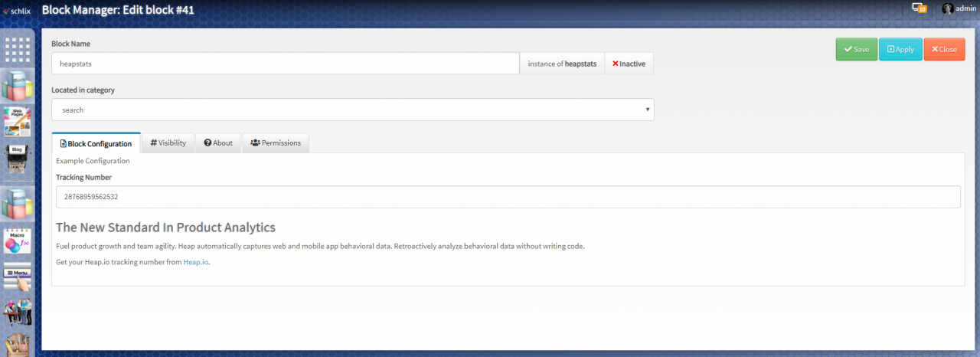The height and width of the screenshot is (357, 980).
Task: Open the Menu sidebar icon
Action: click(x=18, y=278)
